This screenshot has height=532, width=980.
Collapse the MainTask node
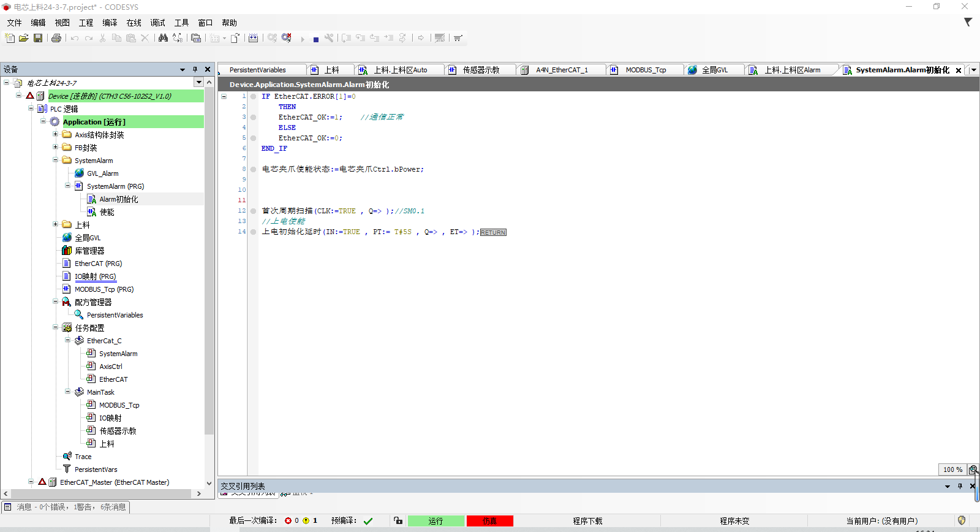click(67, 392)
